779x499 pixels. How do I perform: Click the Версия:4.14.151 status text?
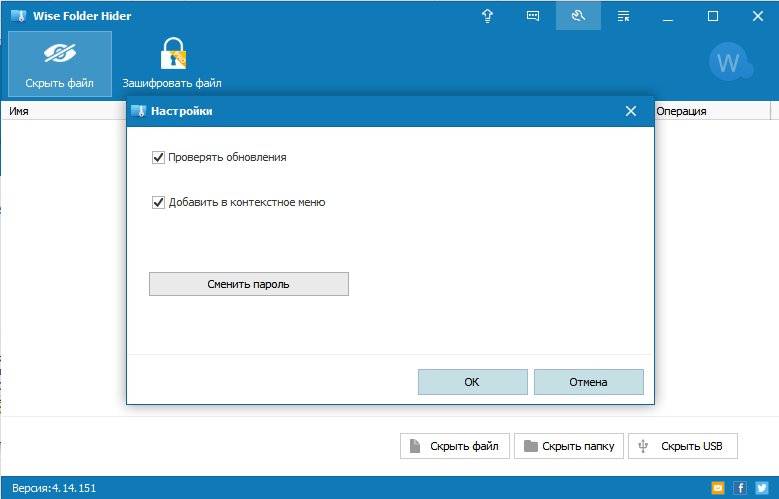[x=54, y=488]
